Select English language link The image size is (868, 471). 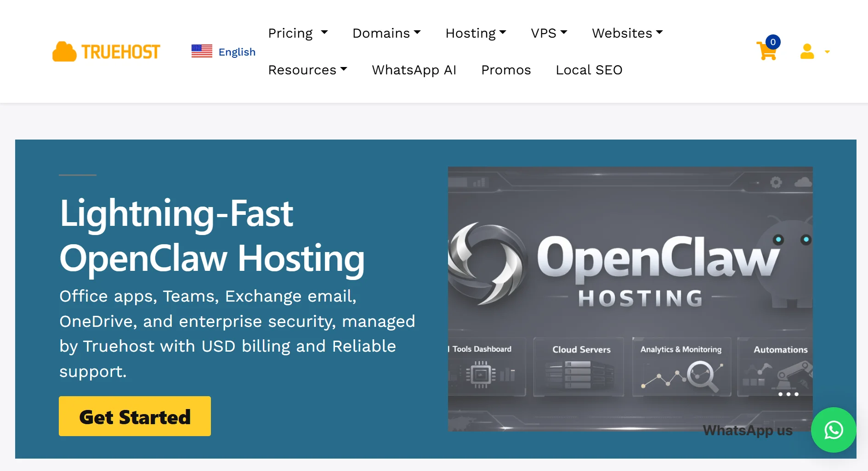[237, 52]
